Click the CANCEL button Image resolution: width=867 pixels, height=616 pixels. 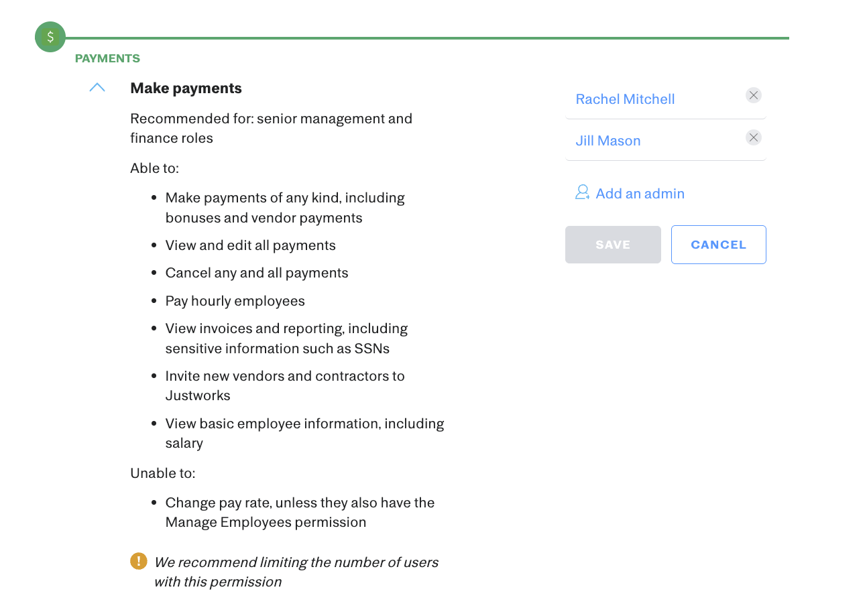[718, 244]
